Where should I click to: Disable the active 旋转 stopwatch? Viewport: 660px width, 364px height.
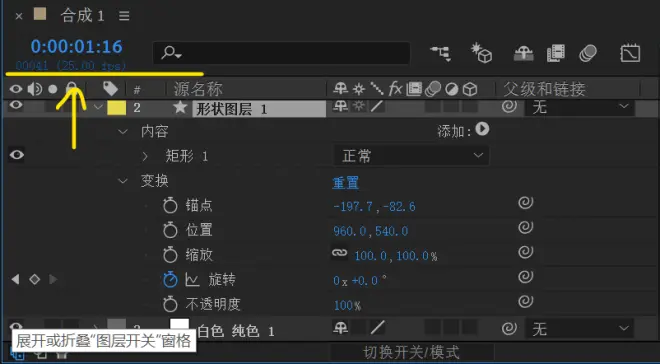point(170,279)
